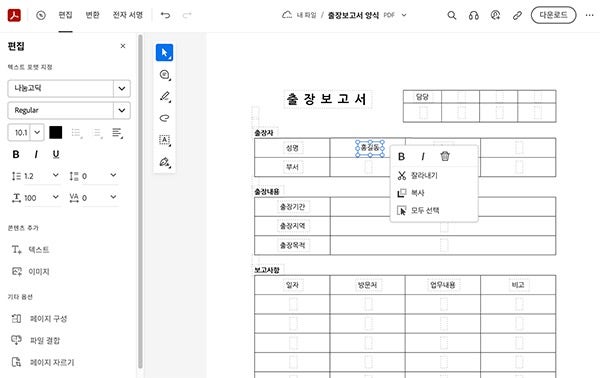Click the combine files icon
Viewport: 600px width, 378px height.
(x=16, y=340)
